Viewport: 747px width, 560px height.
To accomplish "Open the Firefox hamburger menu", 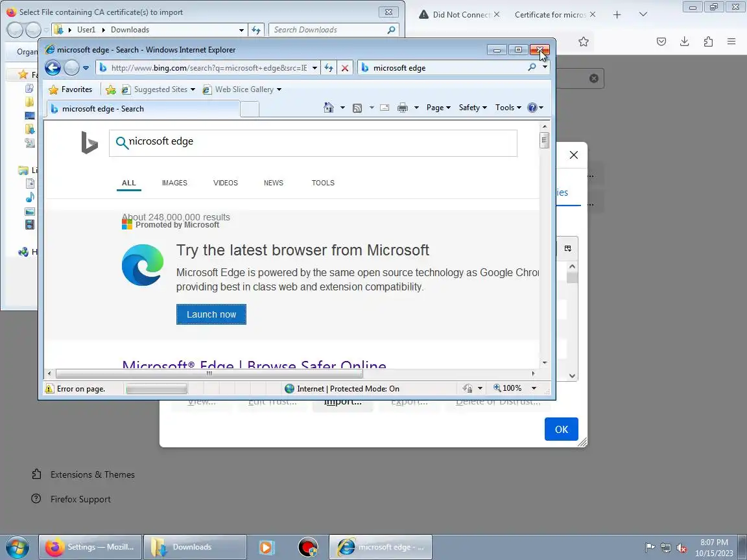I will pos(731,41).
